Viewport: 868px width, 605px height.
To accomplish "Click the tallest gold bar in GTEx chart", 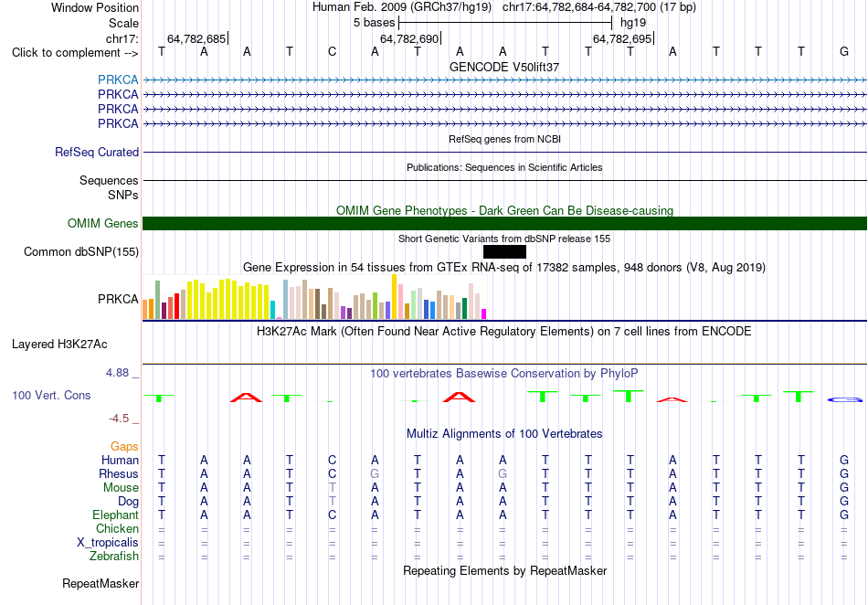I will coord(394,297).
